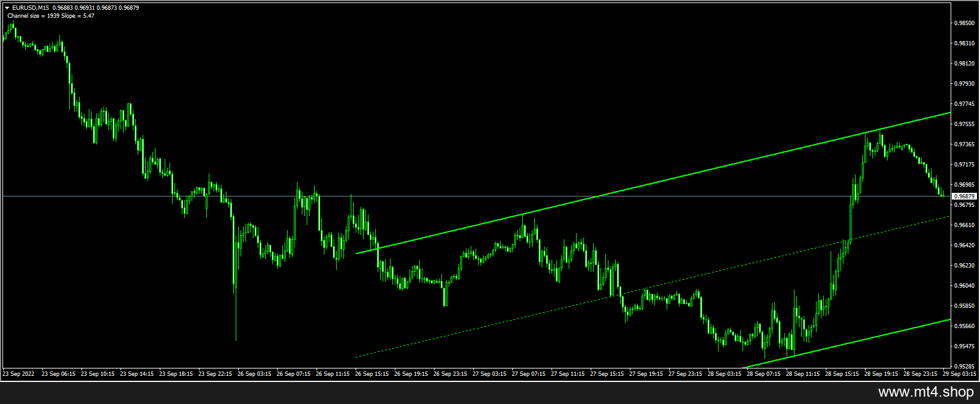This screenshot has width=980, height=404.
Task: Click the 0.97930 price scale label
Action: (x=964, y=84)
